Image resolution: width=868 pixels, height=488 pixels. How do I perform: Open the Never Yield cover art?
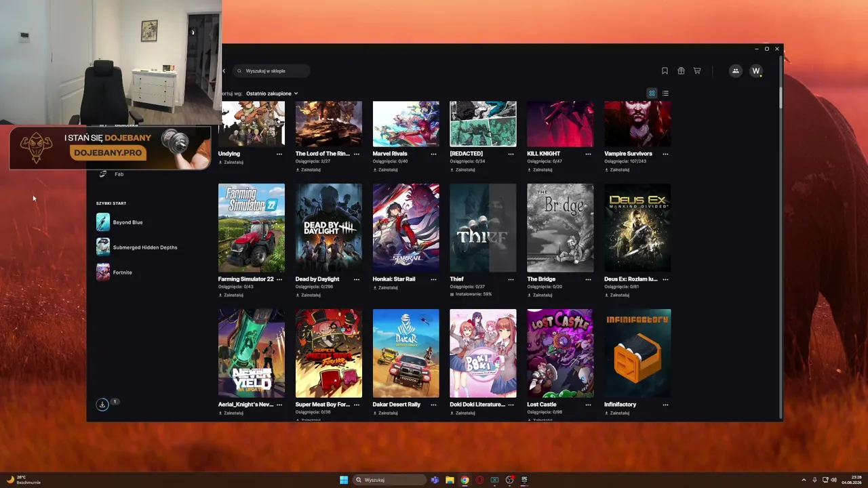252,353
